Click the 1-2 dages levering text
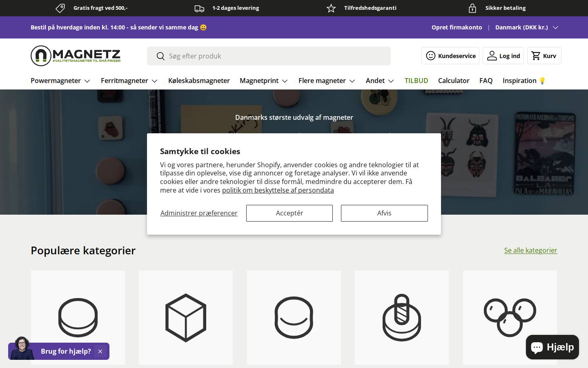The image size is (588, 368). pyautogui.click(x=236, y=8)
